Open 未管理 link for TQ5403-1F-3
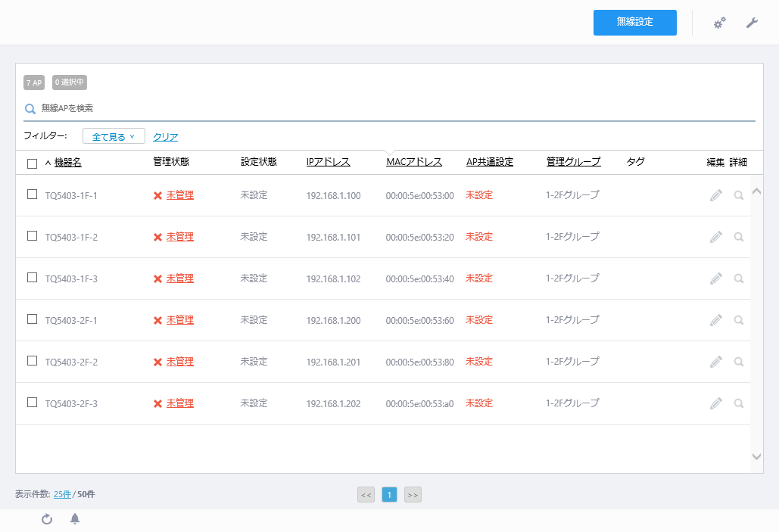 [x=180, y=278]
